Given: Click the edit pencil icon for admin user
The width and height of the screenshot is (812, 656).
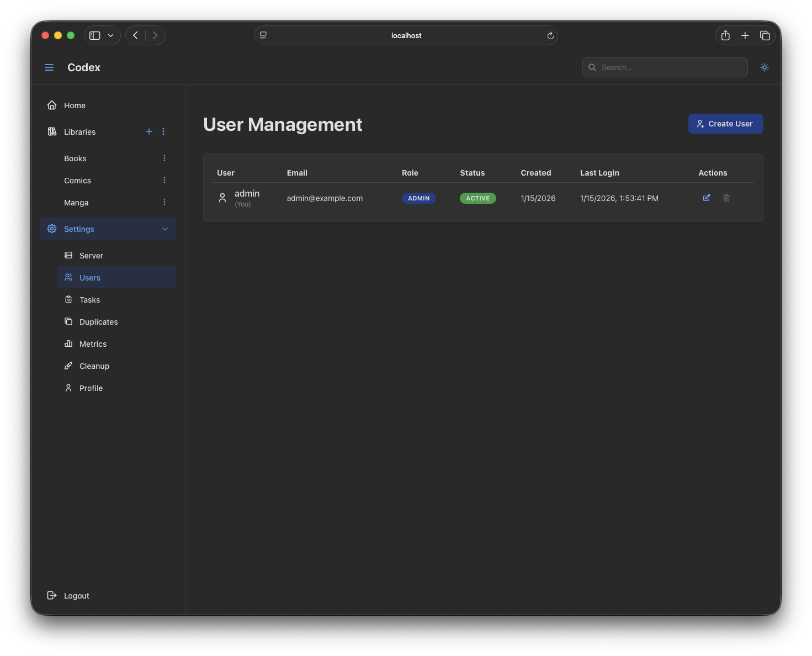Looking at the screenshot, I should pos(707,198).
